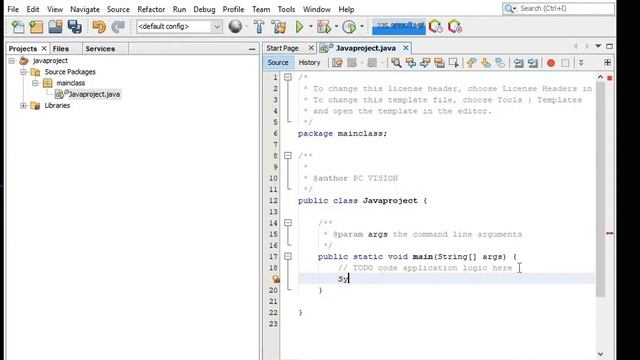Click the last profiler icon on the main toolbar
The width and height of the screenshot is (640, 360).
(455, 27)
